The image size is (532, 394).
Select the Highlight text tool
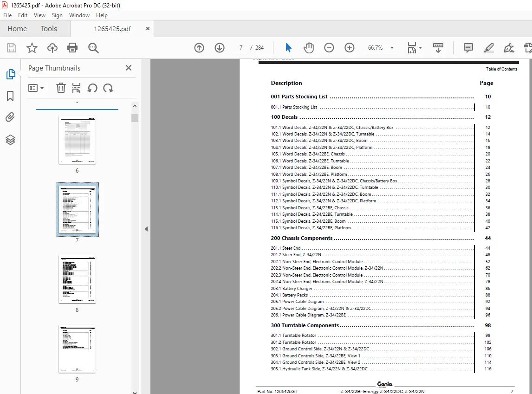[488, 48]
